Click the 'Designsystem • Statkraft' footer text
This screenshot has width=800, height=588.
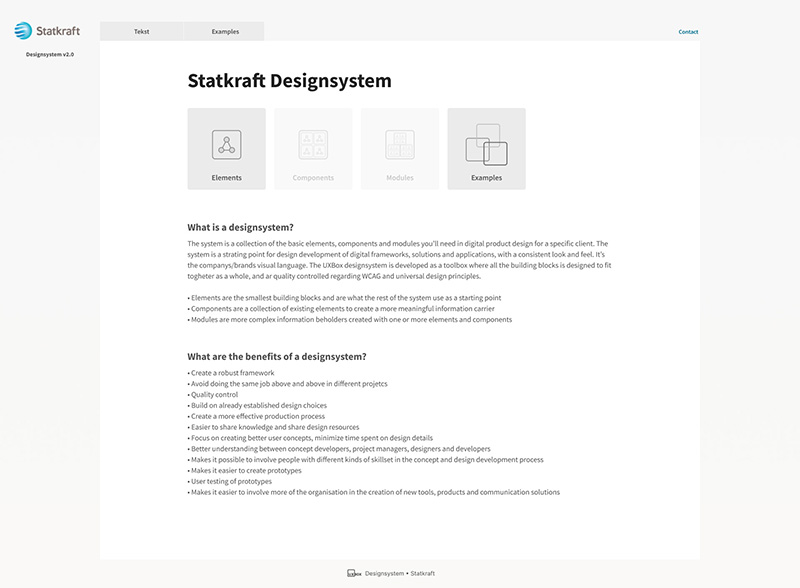[x=399, y=573]
